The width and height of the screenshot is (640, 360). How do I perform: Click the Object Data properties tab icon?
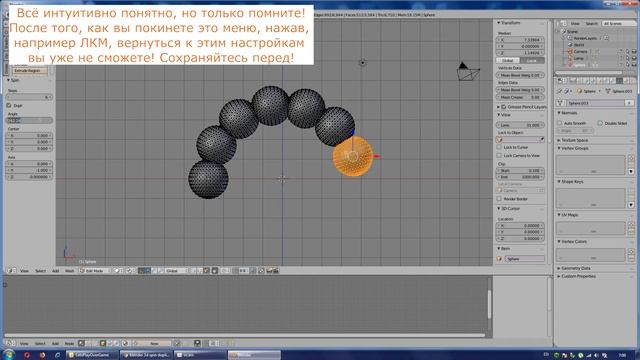pyautogui.click(x=620, y=81)
